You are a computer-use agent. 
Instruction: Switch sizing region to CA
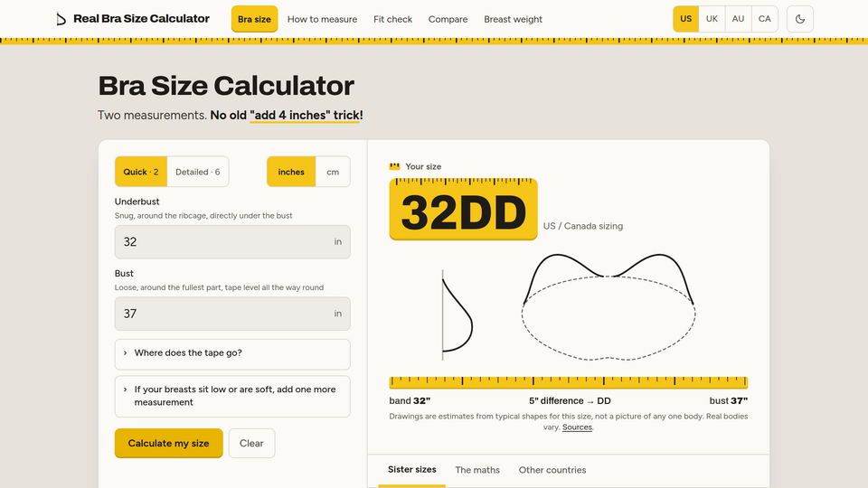pos(765,19)
